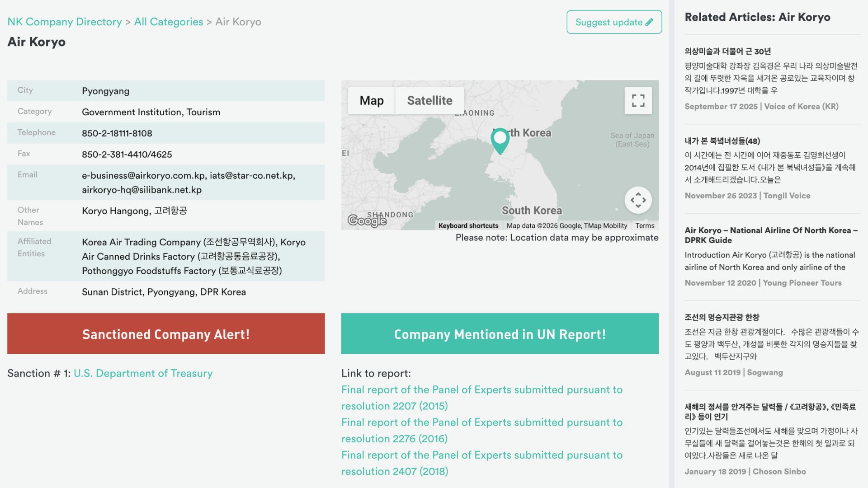The height and width of the screenshot is (488, 868).
Task: Open Panel of Experts report resolution 2407 (2018)
Action: (x=482, y=463)
